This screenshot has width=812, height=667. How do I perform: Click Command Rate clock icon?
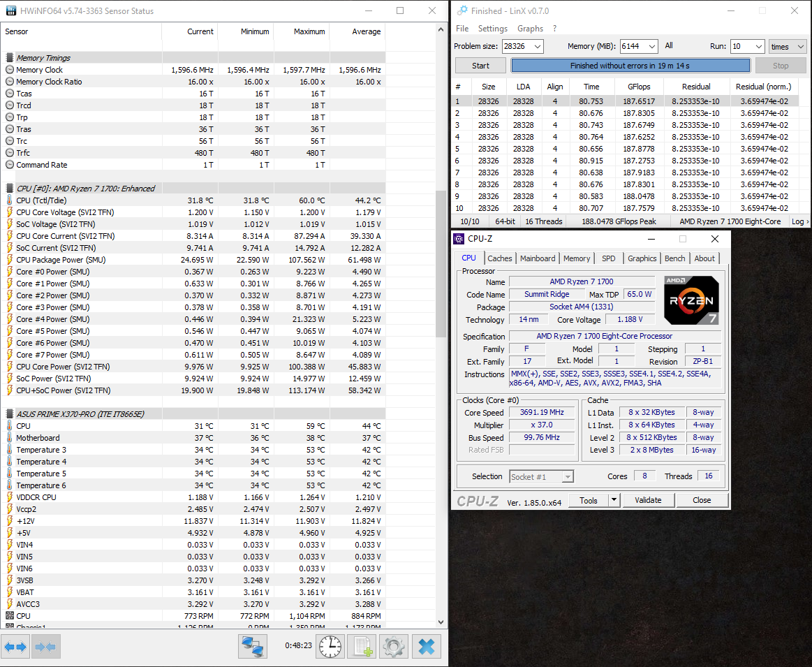click(9, 165)
